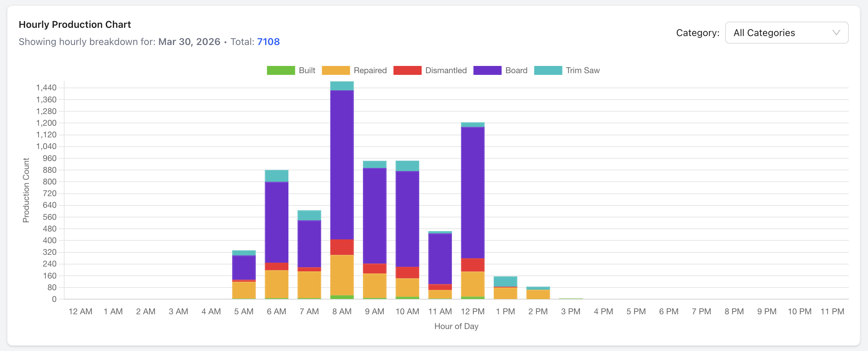Image resolution: width=868 pixels, height=351 pixels.
Task: Hide the Board series via its legend swatch
Action: [x=487, y=70]
